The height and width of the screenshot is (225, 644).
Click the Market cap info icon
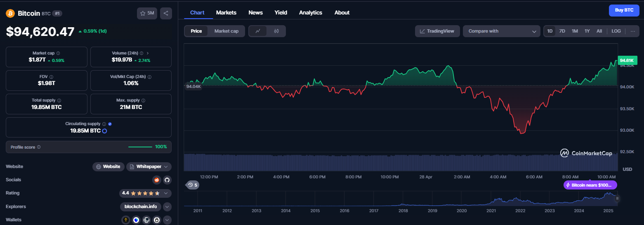coord(58,53)
